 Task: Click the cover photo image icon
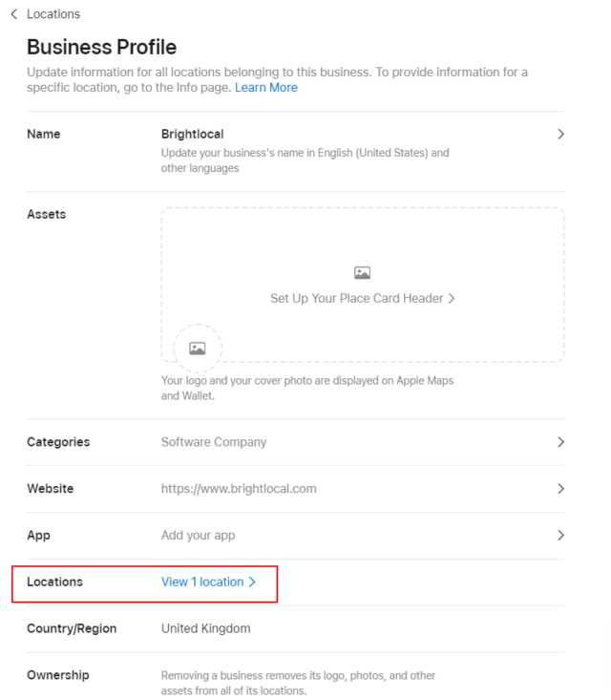(x=362, y=273)
